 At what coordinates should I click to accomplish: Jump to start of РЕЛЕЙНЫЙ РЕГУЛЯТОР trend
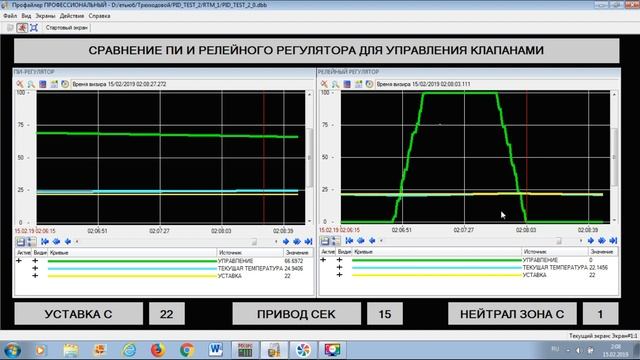(349, 241)
